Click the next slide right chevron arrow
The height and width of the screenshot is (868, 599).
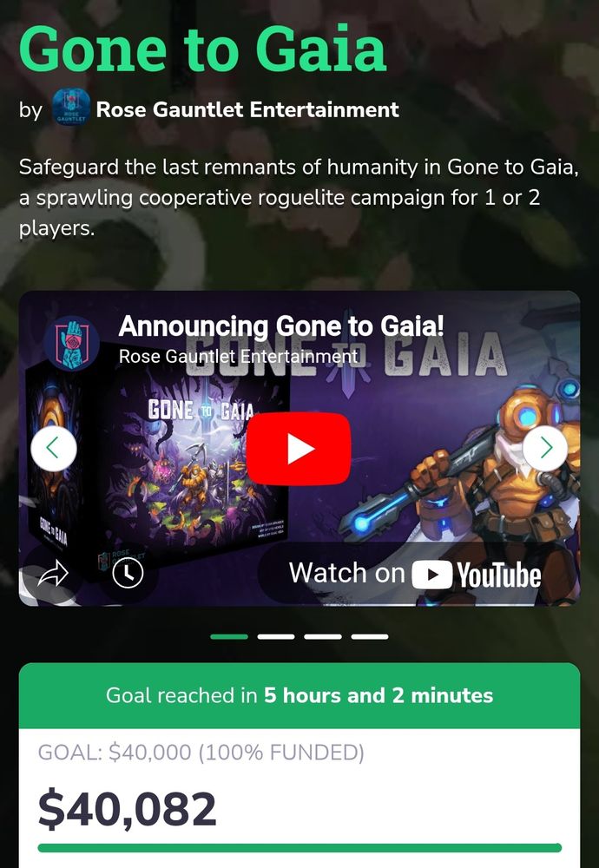[545, 449]
